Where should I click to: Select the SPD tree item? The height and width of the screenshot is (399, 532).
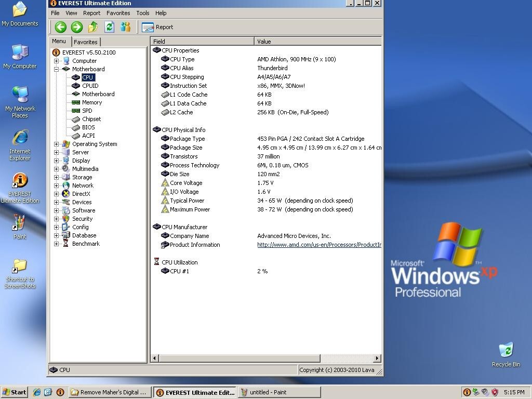click(x=87, y=111)
